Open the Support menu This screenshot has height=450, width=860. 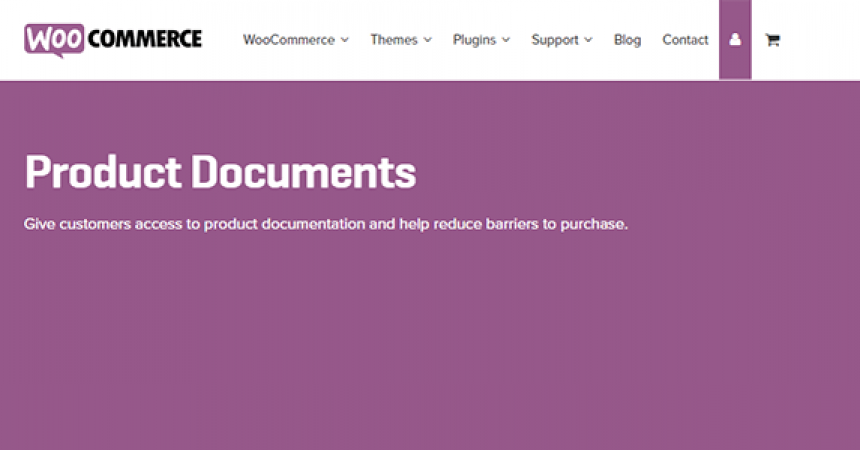(x=562, y=40)
